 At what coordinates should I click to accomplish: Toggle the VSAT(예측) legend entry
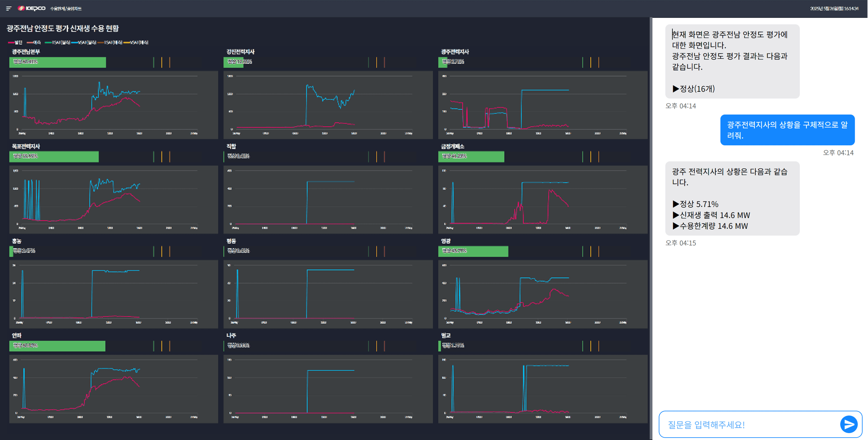[x=136, y=42]
